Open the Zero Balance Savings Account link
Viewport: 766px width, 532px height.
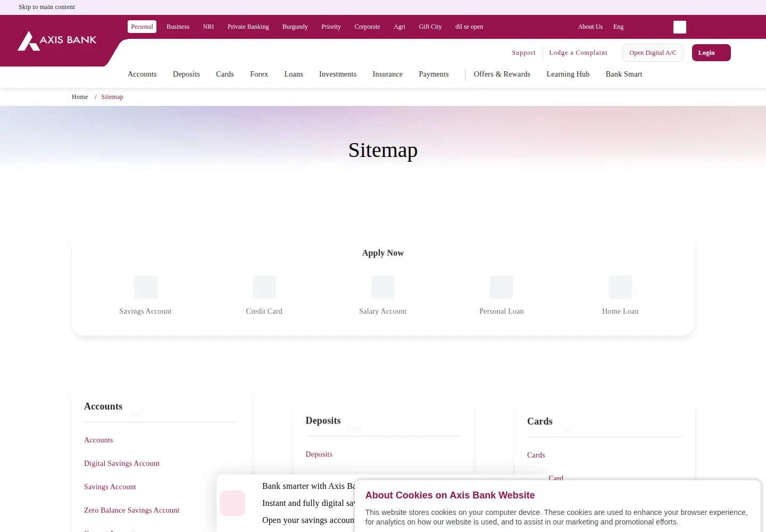[x=131, y=510]
